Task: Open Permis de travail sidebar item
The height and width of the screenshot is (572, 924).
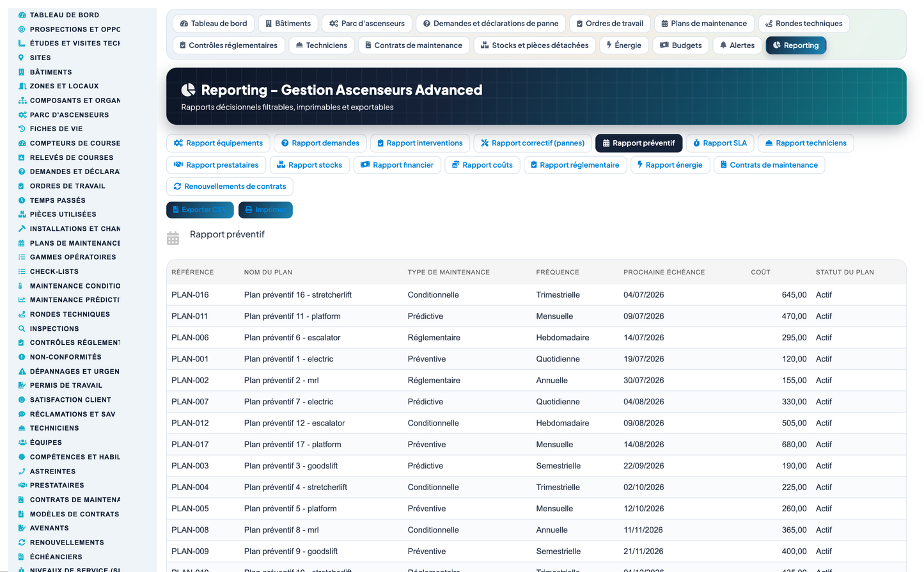Action: pyautogui.click(x=66, y=385)
